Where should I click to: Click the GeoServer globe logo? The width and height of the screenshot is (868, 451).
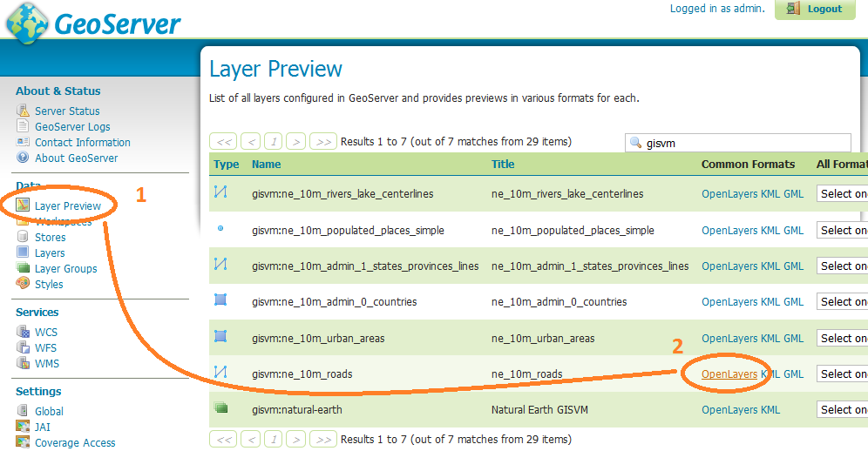click(x=26, y=23)
